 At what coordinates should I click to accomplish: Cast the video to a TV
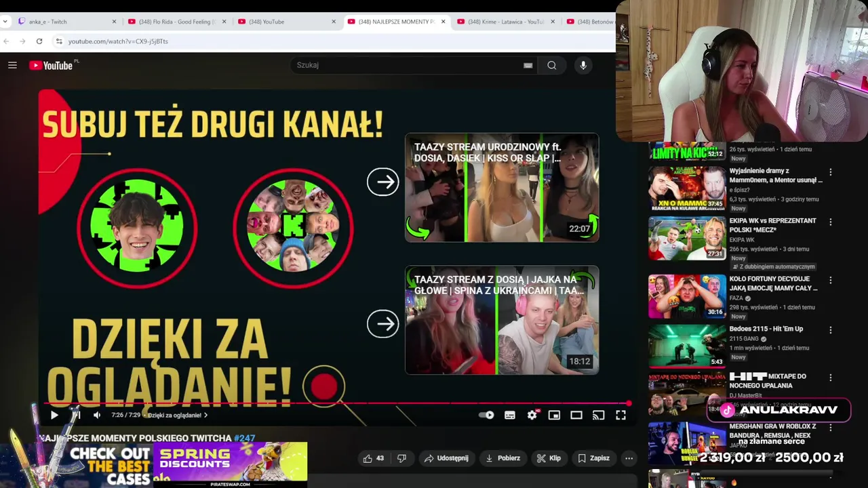pyautogui.click(x=598, y=415)
